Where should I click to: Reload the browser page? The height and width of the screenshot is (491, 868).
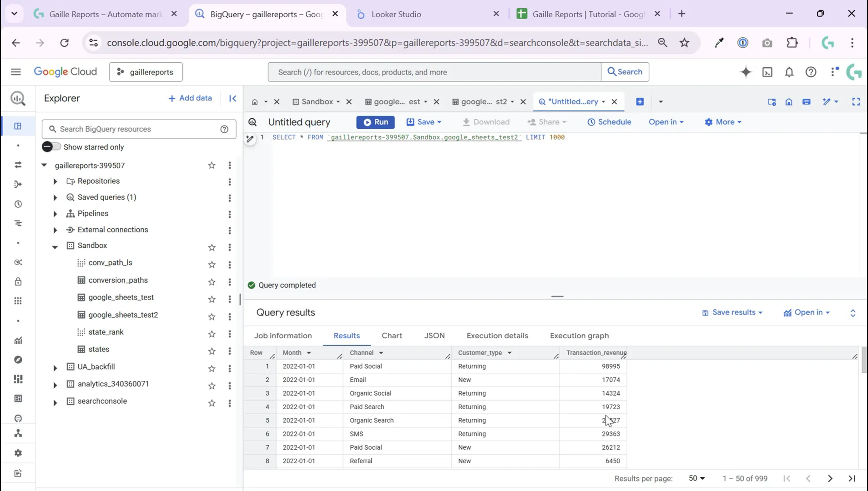tap(64, 43)
